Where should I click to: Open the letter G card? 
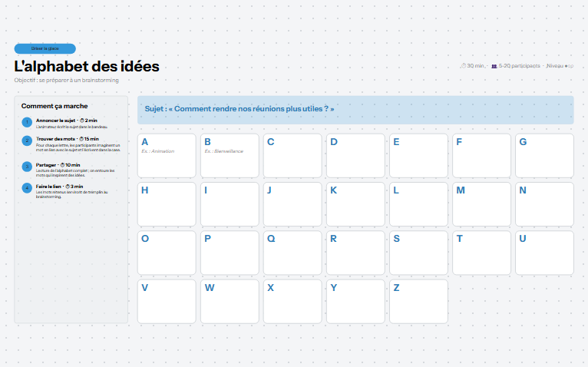544,156
